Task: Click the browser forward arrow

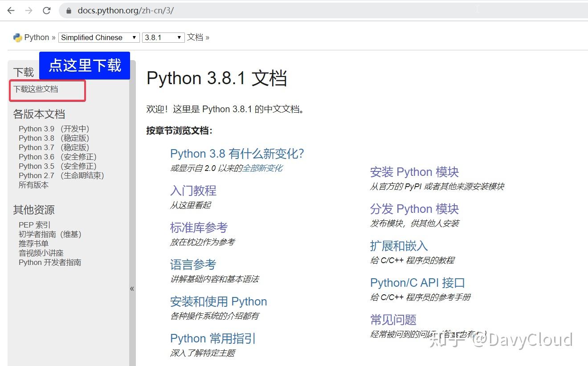Action: pyautogui.click(x=29, y=11)
